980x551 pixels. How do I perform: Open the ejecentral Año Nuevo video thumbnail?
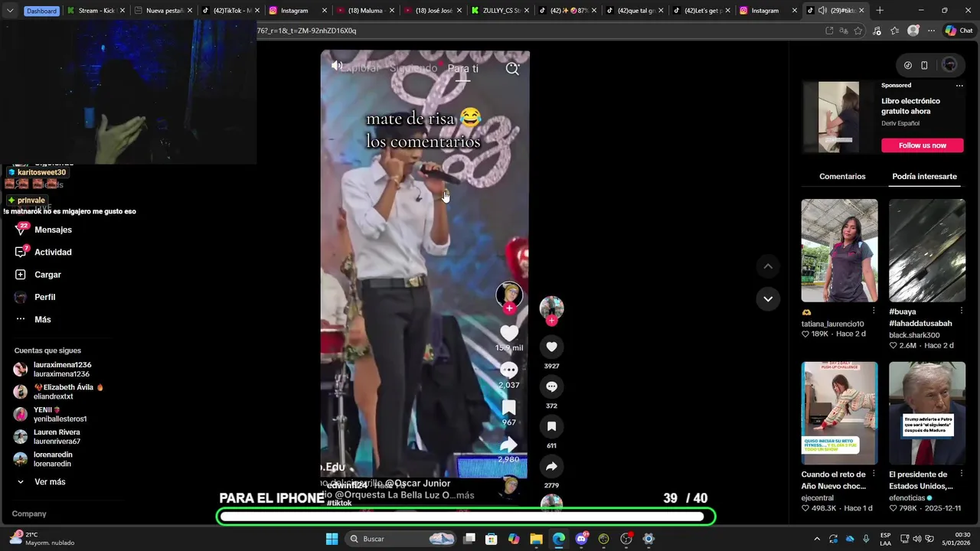839,413
